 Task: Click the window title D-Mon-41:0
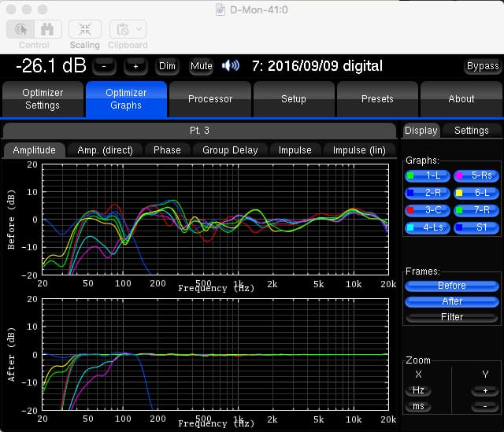tap(259, 9)
